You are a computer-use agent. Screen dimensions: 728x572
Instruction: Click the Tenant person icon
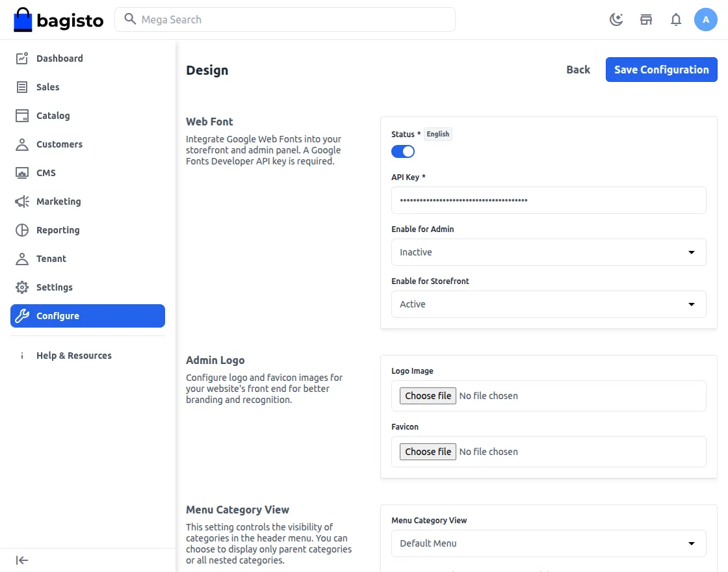click(22, 259)
